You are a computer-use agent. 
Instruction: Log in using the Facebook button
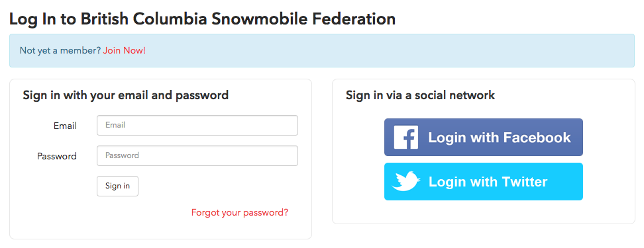(x=484, y=138)
